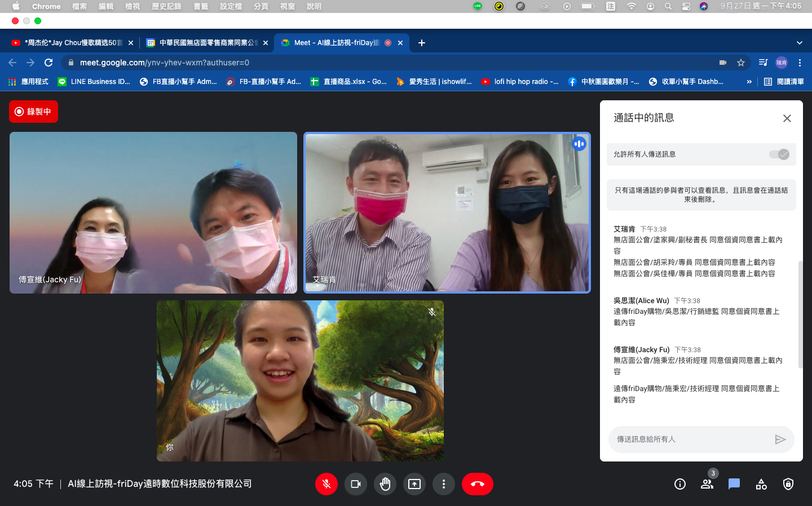Open host controls shield icon

(788, 484)
